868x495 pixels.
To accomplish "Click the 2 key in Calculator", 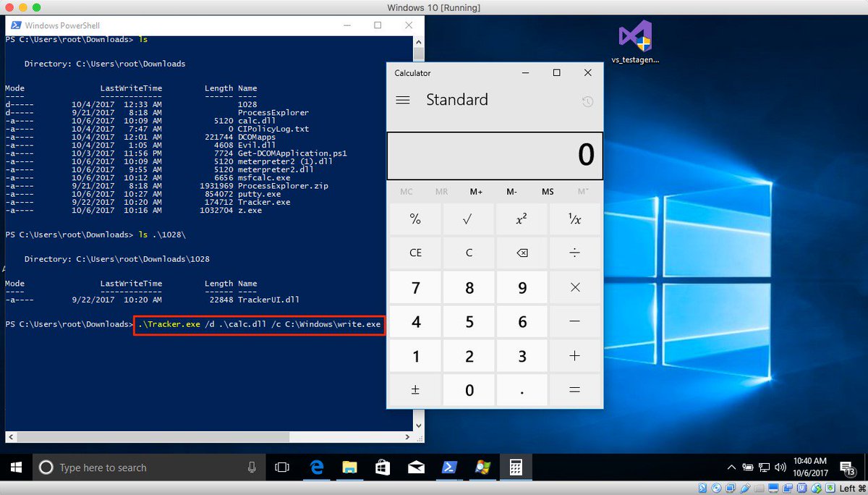I will pos(469,356).
